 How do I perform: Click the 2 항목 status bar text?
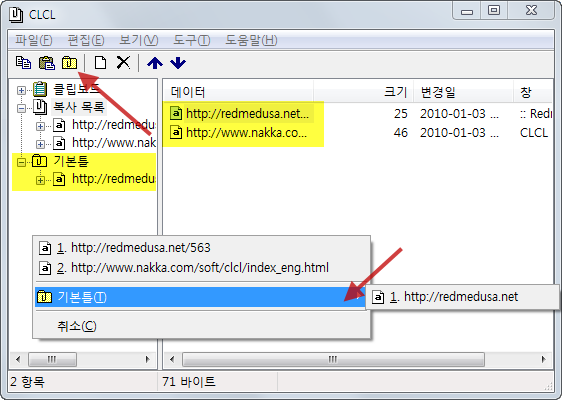point(28,382)
